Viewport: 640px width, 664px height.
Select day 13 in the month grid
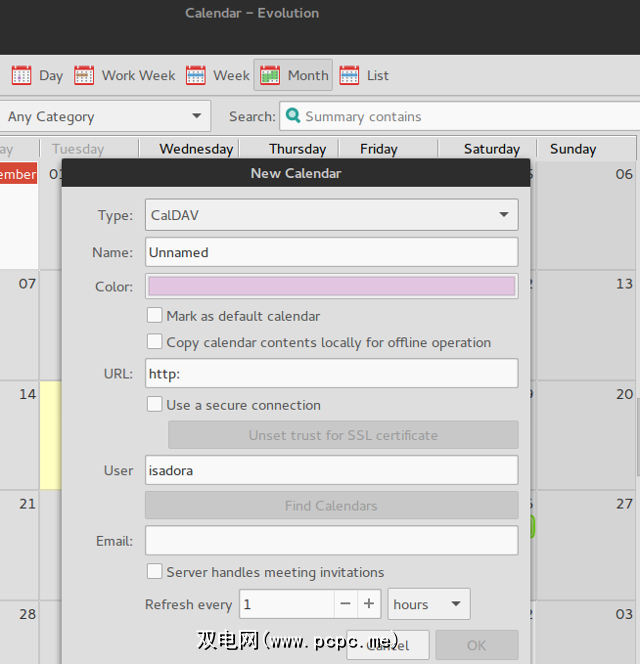click(x=624, y=284)
